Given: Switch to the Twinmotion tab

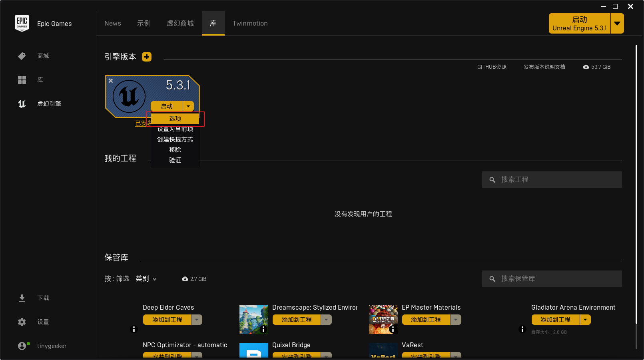Looking at the screenshot, I should click(x=250, y=24).
